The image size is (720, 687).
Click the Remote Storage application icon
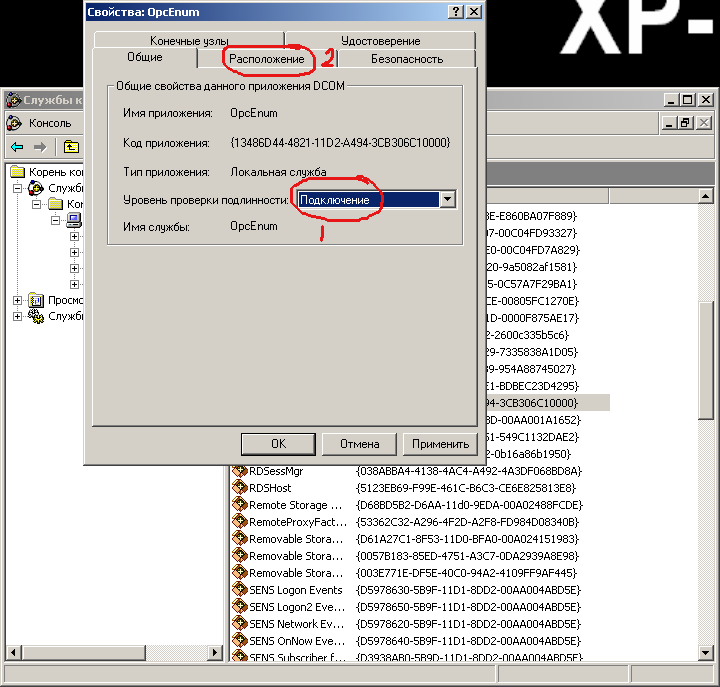pyautogui.click(x=240, y=505)
